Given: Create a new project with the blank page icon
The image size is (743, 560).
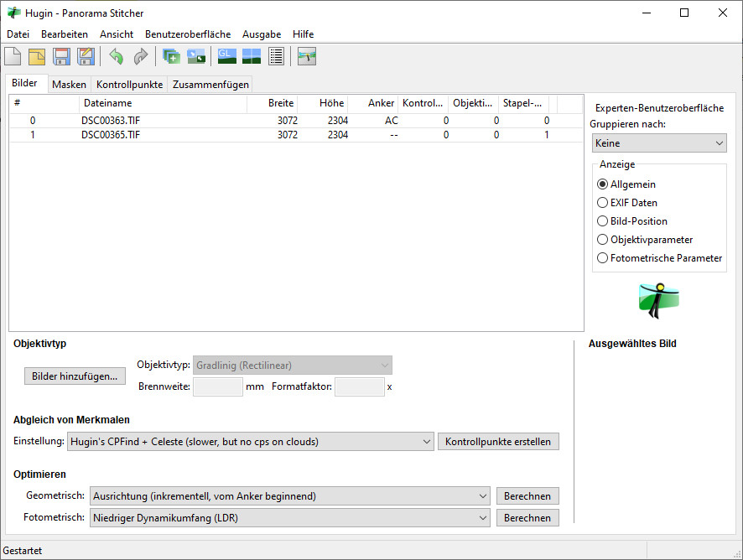Looking at the screenshot, I should tap(13, 56).
